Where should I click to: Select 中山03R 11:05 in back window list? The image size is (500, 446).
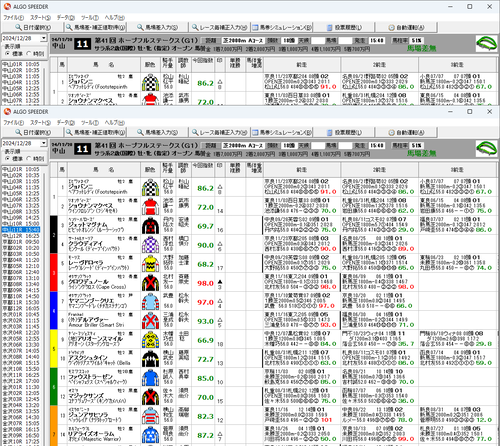pos(21,76)
